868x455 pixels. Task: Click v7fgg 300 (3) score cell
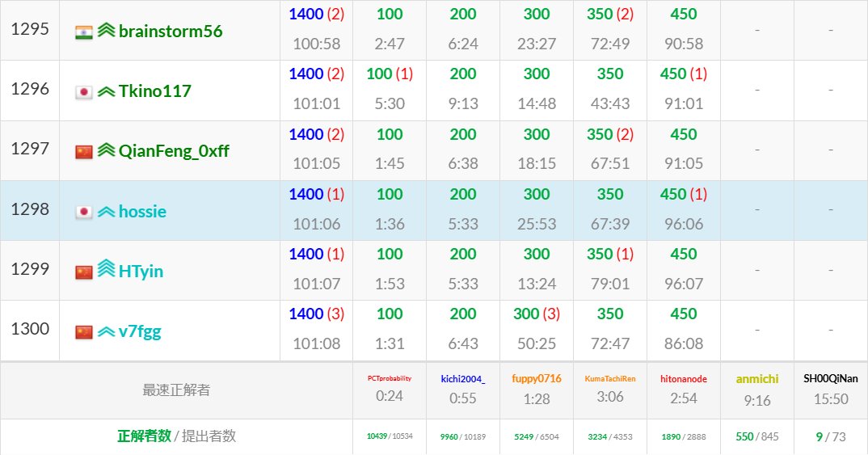click(x=537, y=314)
